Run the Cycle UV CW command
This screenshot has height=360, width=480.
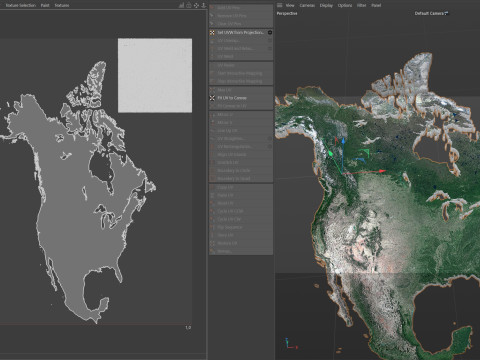pos(241,219)
